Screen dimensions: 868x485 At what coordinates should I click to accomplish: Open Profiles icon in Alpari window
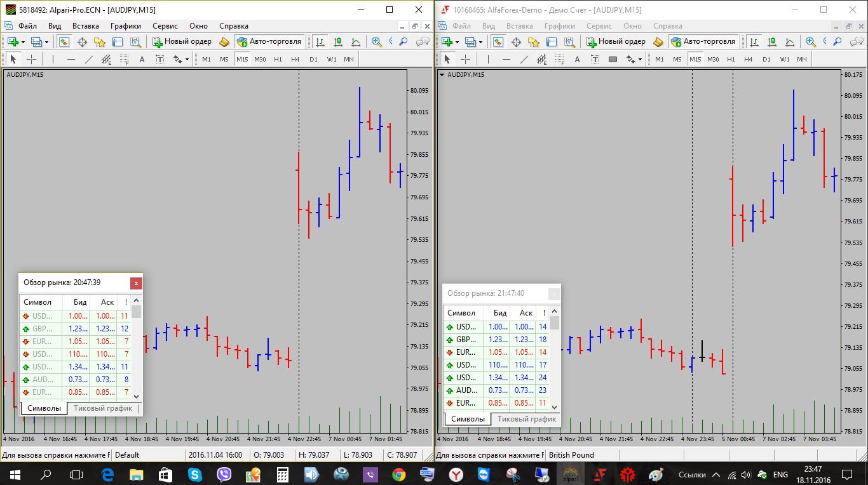[37, 41]
